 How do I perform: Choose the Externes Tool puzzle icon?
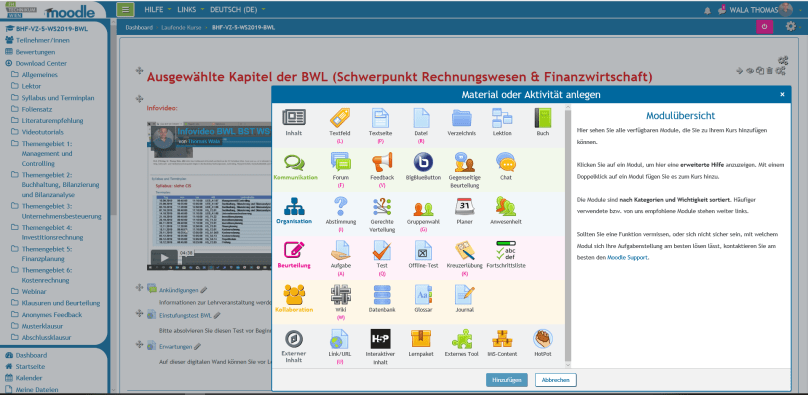click(x=462, y=339)
